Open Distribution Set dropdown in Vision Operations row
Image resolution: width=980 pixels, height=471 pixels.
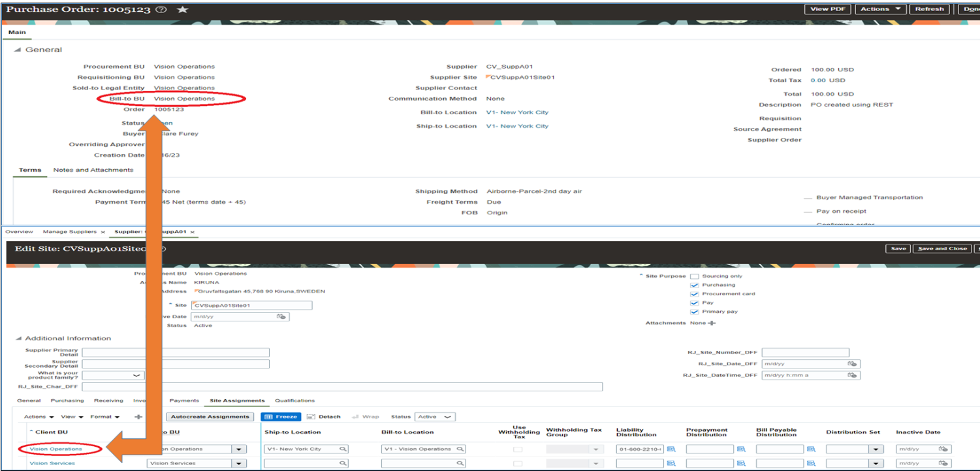(x=876, y=449)
